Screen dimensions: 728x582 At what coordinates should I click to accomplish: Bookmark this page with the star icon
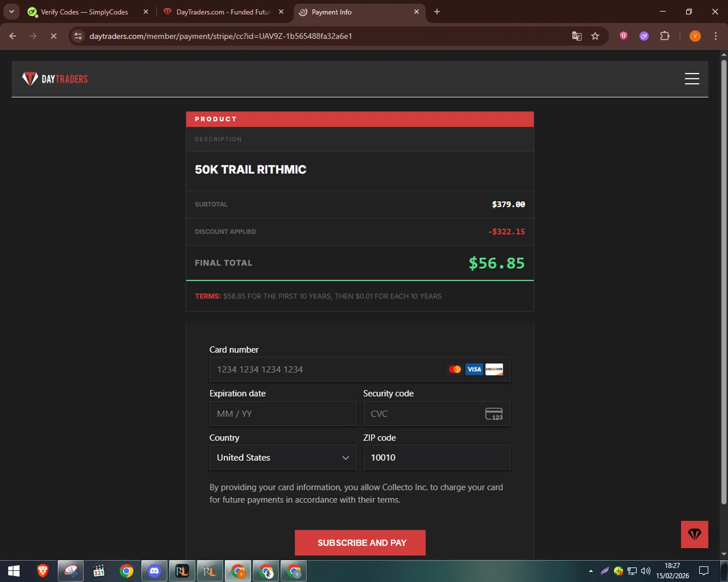point(595,36)
